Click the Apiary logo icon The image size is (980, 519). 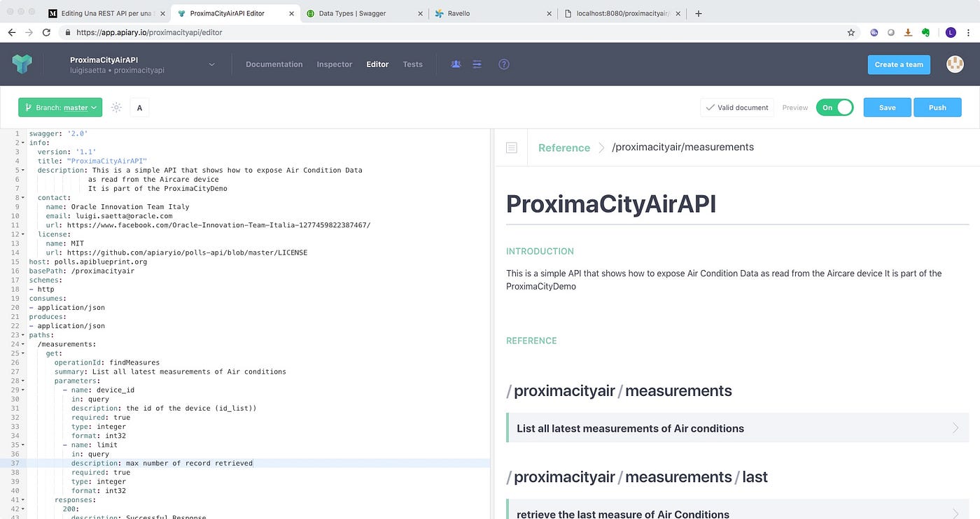click(22, 64)
